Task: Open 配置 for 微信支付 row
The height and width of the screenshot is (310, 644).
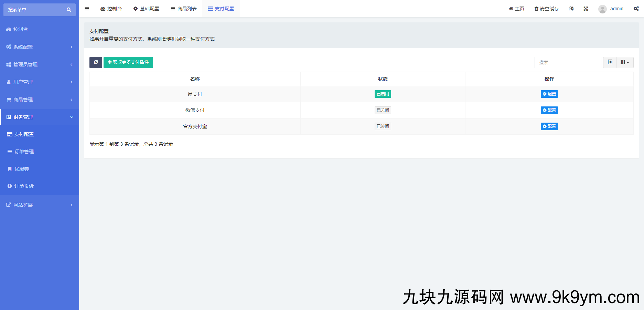Action: (x=549, y=110)
